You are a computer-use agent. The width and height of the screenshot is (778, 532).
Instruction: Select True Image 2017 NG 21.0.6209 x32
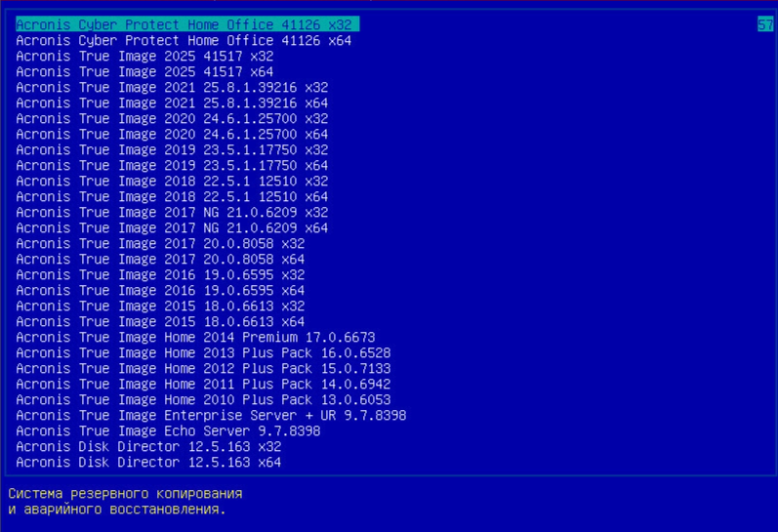point(172,213)
